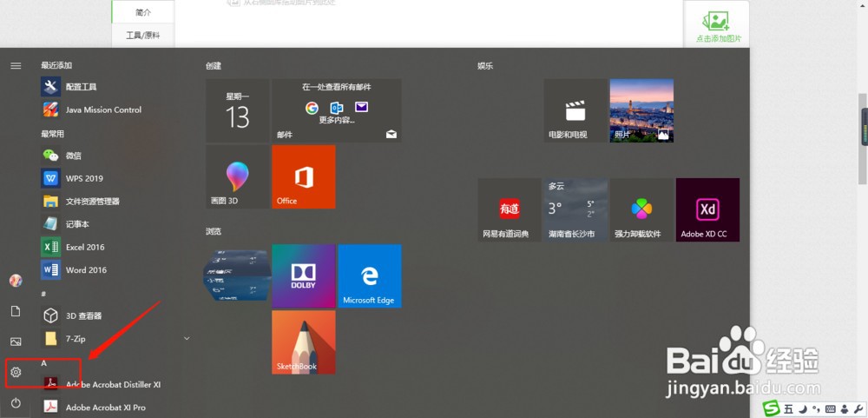Click the Power button icon
Screen dimensions: 868x418
click(16, 402)
